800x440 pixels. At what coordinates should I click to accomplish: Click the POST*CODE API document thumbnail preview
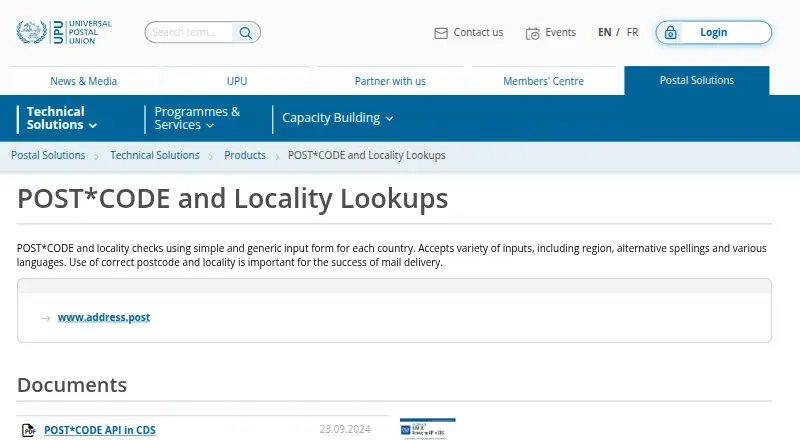pyautogui.click(x=428, y=429)
